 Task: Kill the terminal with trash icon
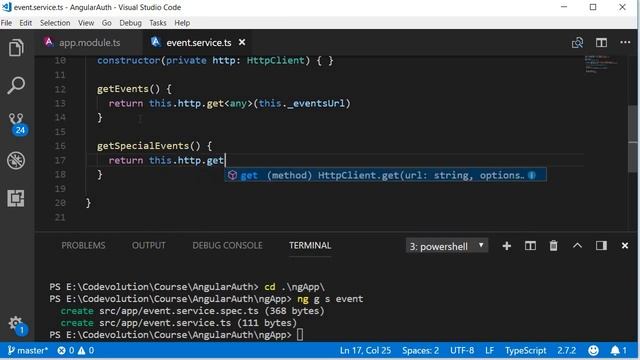[553, 246]
